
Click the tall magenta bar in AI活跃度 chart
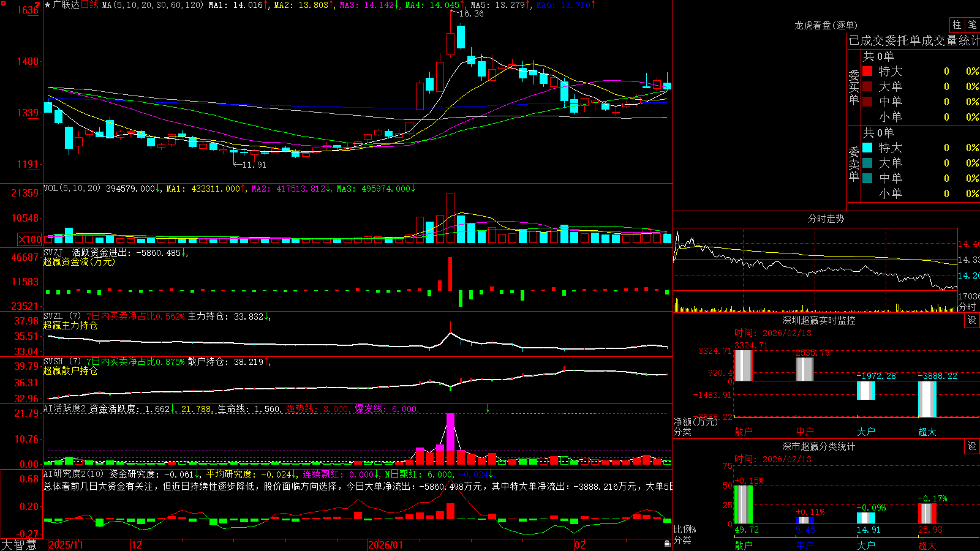point(451,432)
